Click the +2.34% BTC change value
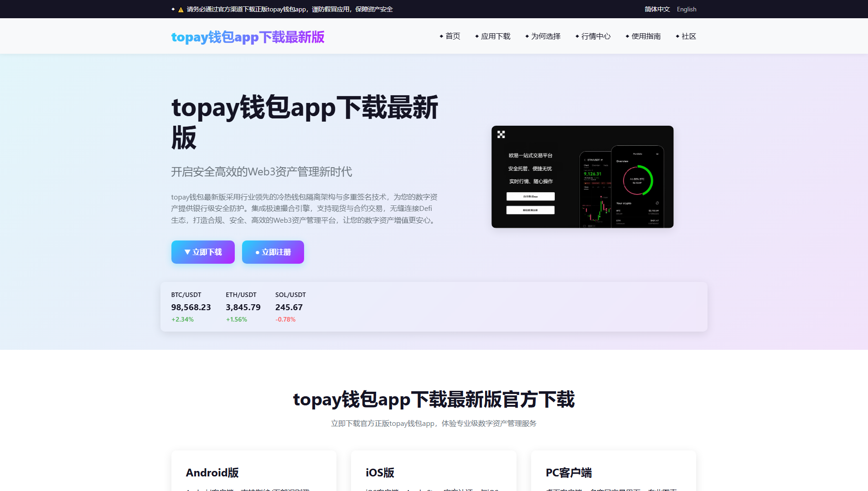Screen dimensions: 868x491 pos(182,319)
